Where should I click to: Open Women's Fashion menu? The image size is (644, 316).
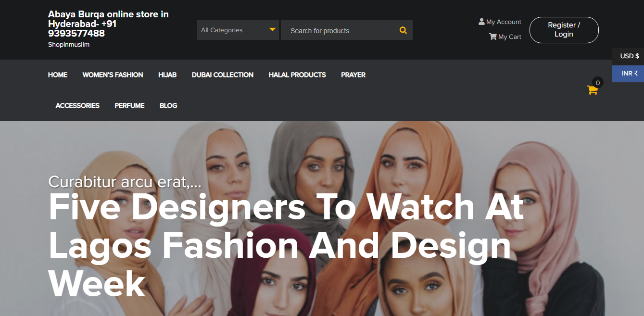[113, 75]
